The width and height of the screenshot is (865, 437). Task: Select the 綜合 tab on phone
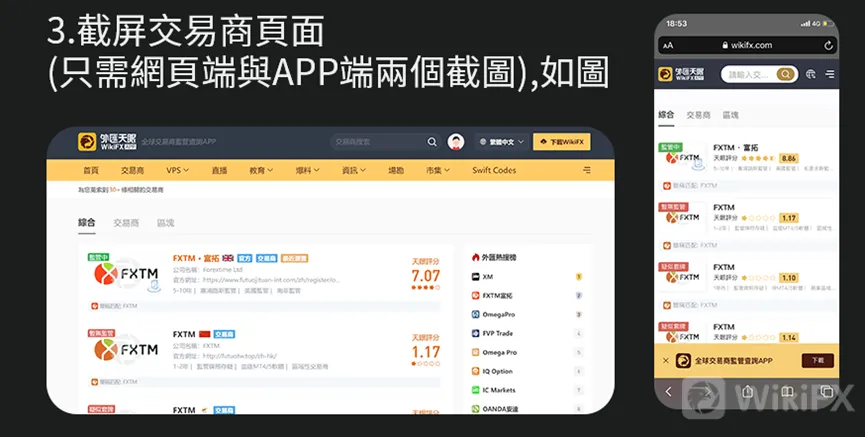pyautogui.click(x=666, y=115)
